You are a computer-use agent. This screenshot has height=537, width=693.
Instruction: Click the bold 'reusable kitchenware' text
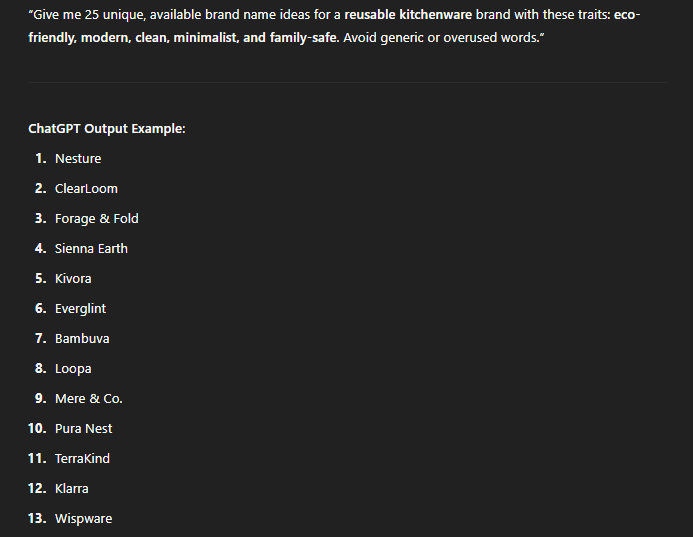point(408,15)
